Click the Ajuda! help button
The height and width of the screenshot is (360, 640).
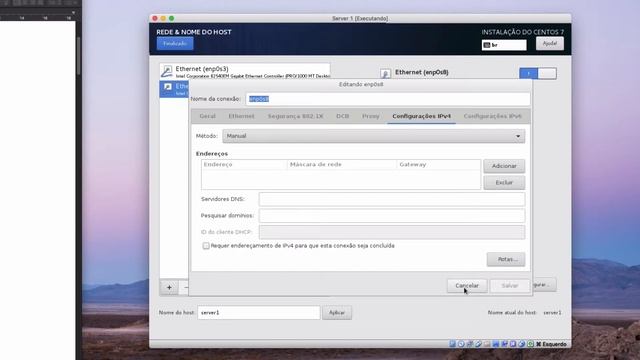[x=550, y=44]
